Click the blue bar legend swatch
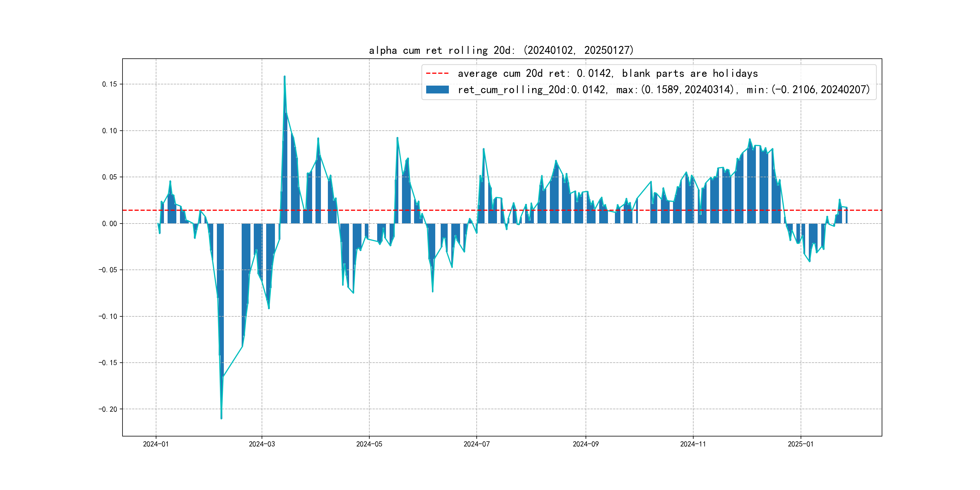This screenshot has height=490, width=980. (x=437, y=90)
